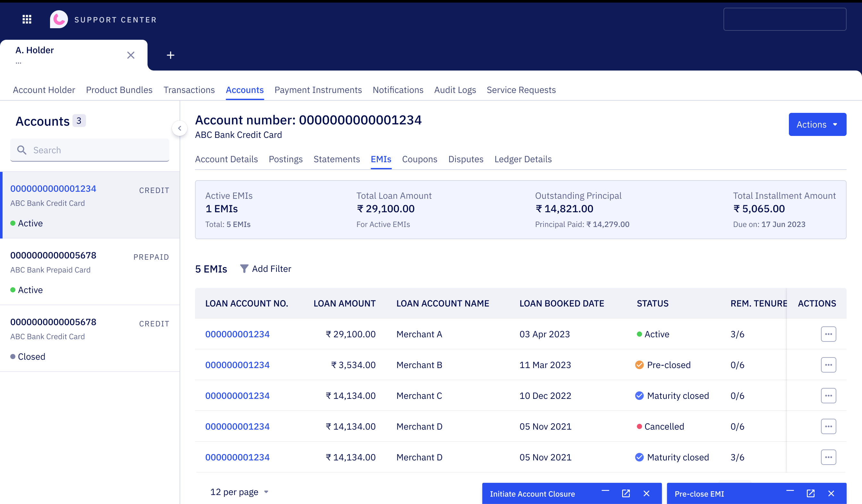Open loan link for last Maturity closed row
Viewport: 862px width, 504px height.
click(x=237, y=457)
